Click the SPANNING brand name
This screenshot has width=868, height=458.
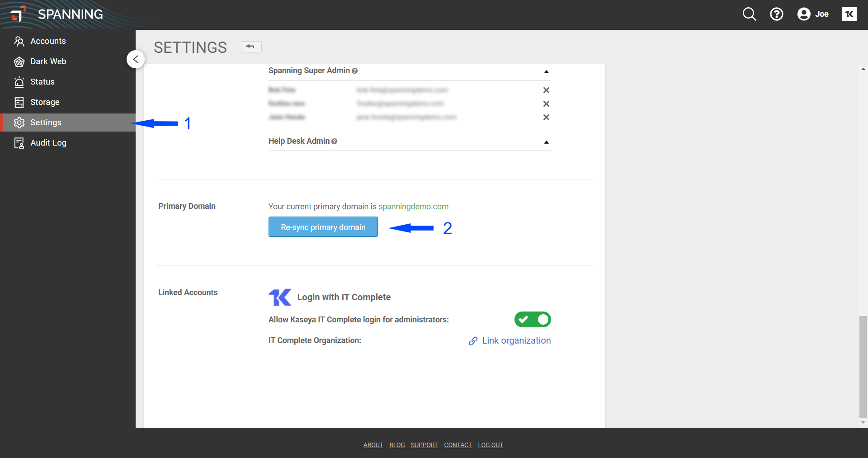(x=71, y=14)
